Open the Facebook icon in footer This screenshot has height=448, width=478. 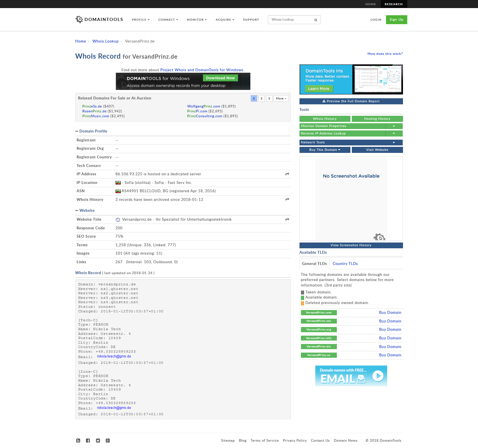tap(88, 441)
